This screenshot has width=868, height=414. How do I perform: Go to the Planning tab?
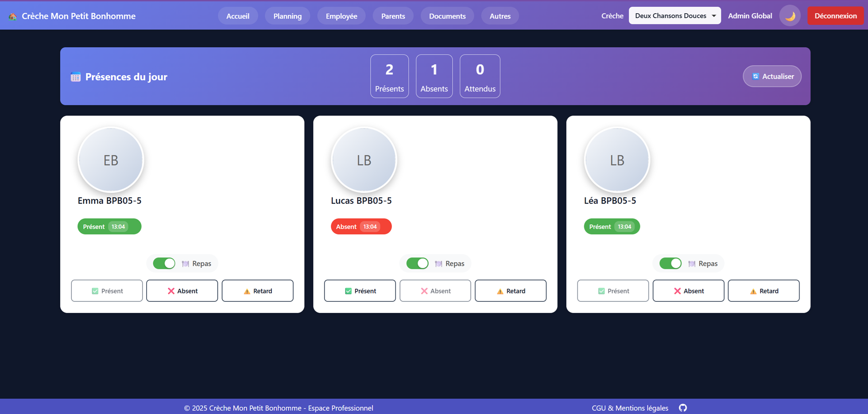tap(287, 16)
